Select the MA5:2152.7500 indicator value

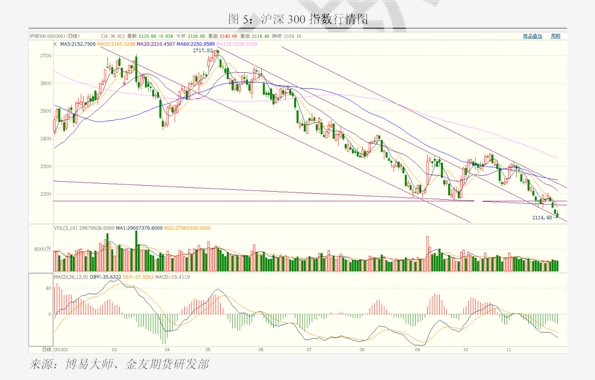coord(77,44)
